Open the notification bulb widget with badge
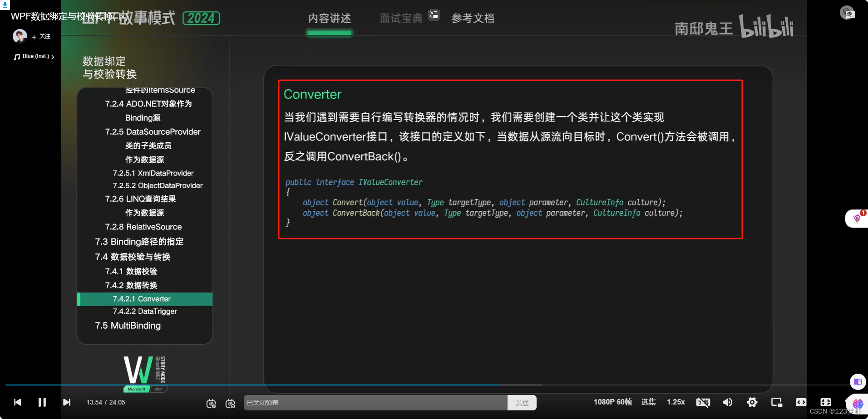This screenshot has width=868, height=419. 857,219
